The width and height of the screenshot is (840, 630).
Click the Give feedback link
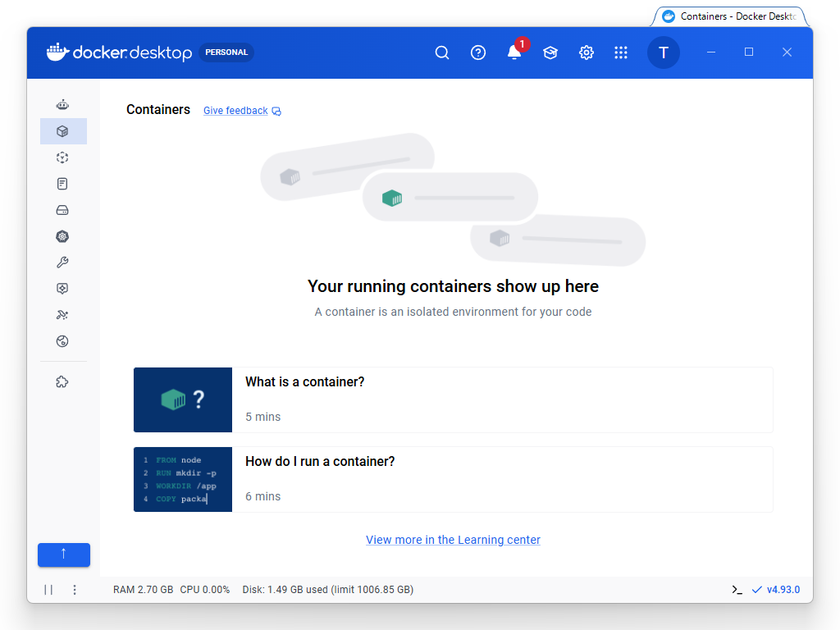[x=235, y=111]
